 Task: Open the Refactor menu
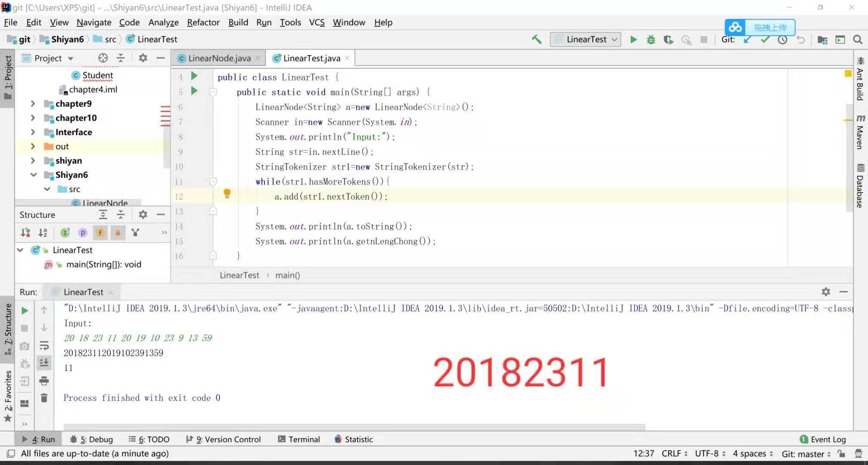(203, 22)
